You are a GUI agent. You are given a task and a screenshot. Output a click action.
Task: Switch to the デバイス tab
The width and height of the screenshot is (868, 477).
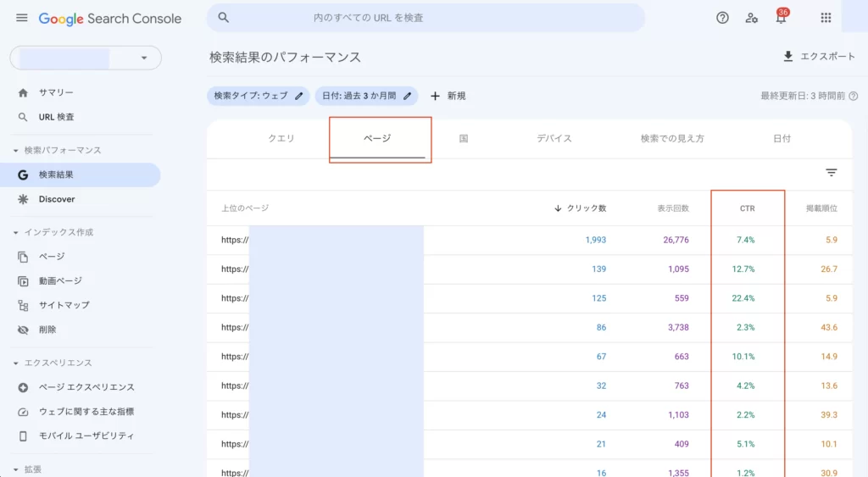(x=554, y=138)
